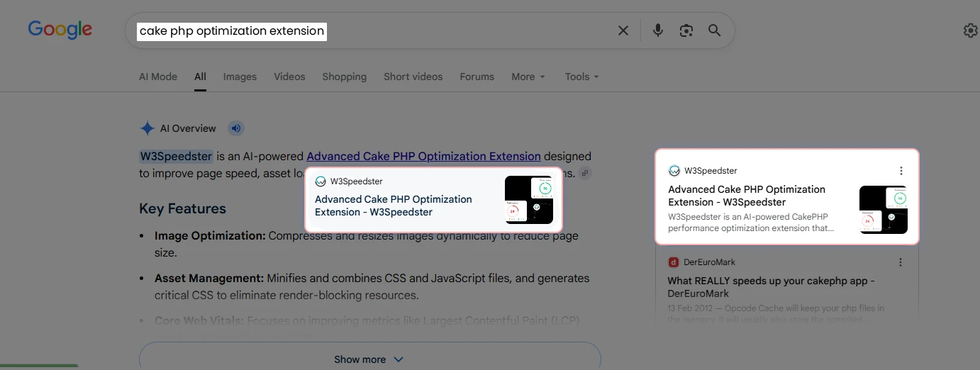Image resolution: width=980 pixels, height=370 pixels.
Task: Open popup card title Advanced Cake PHP Optimization
Action: pos(394,206)
